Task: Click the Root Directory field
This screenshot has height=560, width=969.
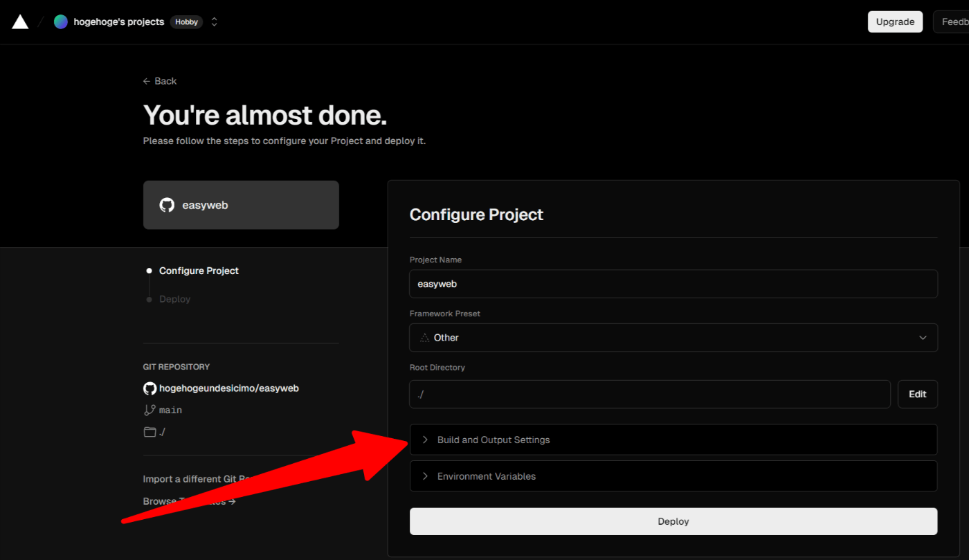Action: click(x=650, y=394)
